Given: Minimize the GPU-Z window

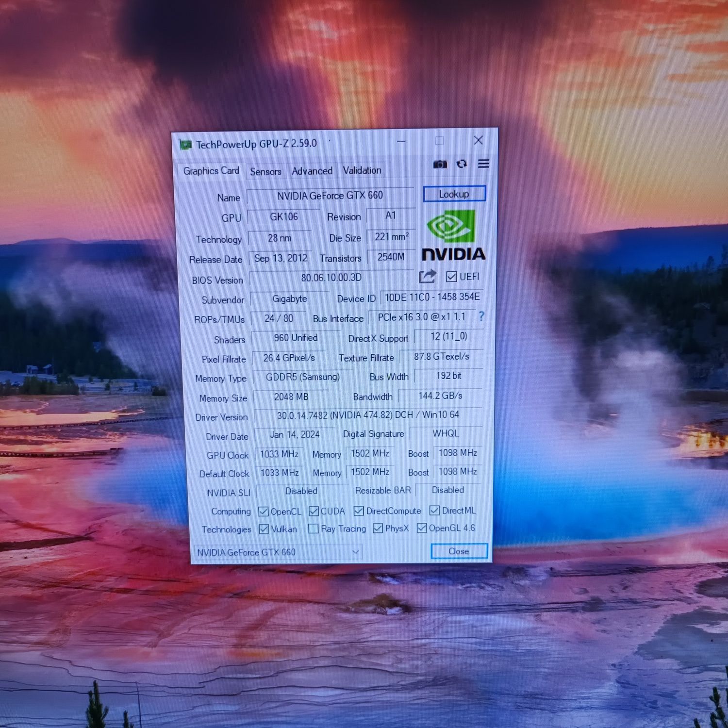Looking at the screenshot, I should [x=401, y=141].
